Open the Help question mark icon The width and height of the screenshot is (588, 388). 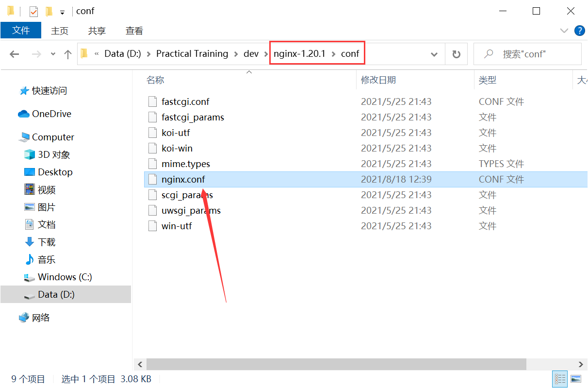click(x=579, y=31)
